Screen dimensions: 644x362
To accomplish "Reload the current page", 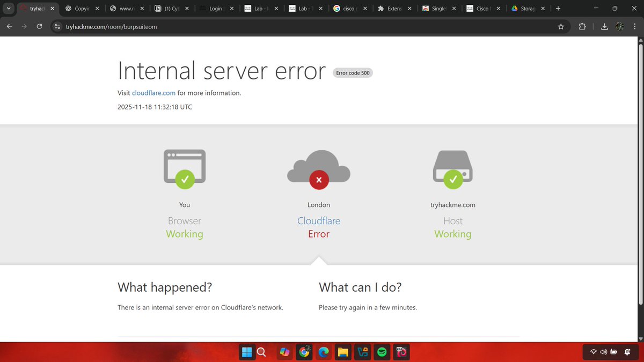I will (39, 26).
